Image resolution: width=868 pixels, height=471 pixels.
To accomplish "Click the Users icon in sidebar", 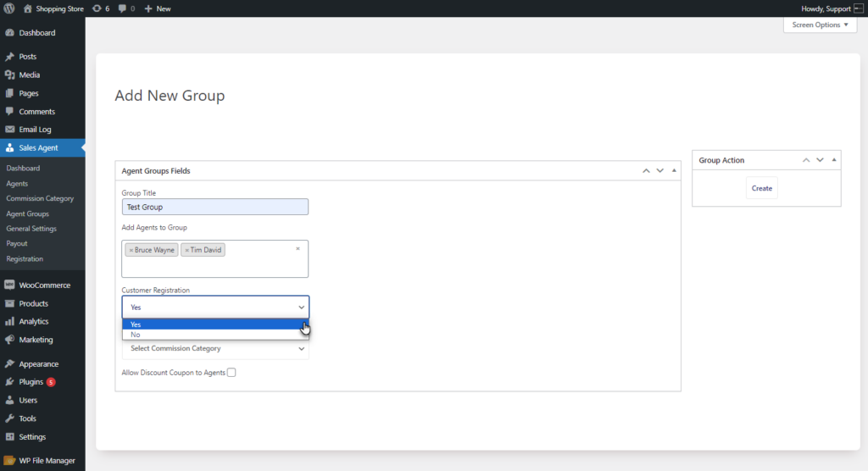I will point(9,400).
